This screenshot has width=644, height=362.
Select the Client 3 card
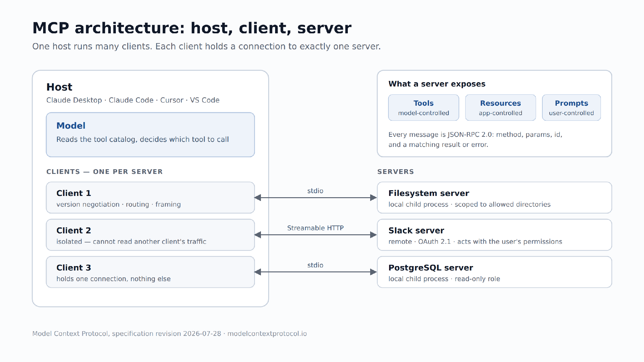[x=150, y=272]
